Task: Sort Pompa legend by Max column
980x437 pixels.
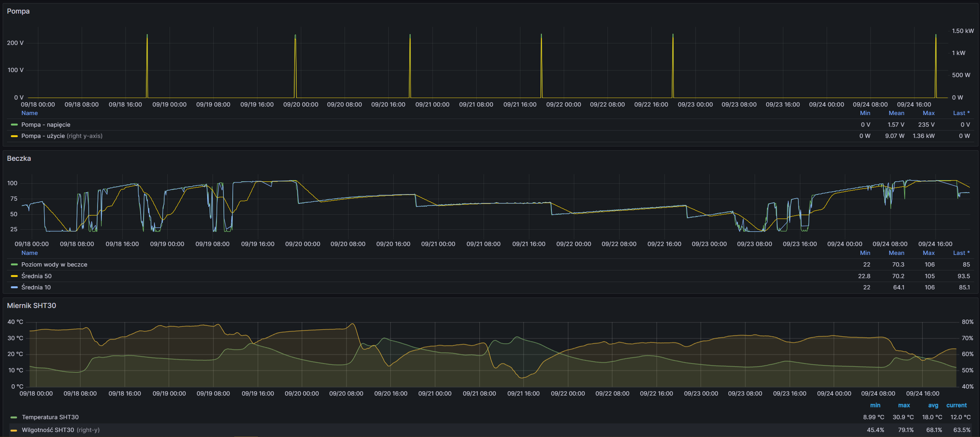Action: (x=928, y=113)
